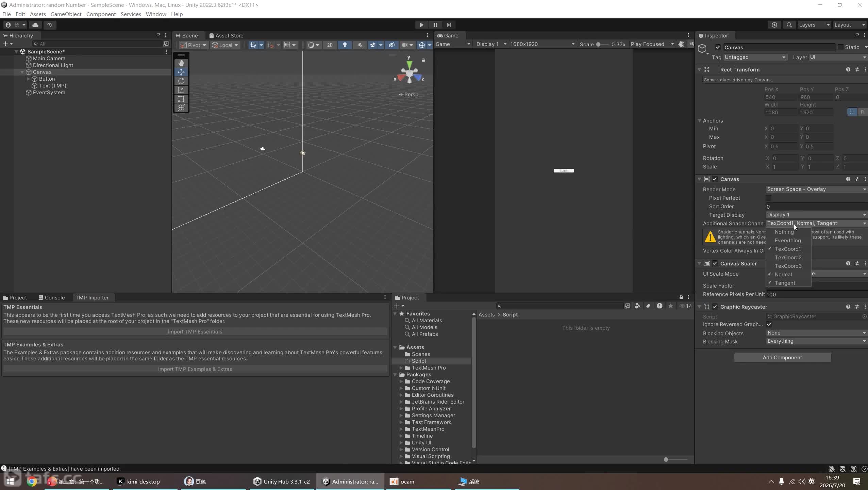Toggle scene audio mute icon

tap(360, 45)
